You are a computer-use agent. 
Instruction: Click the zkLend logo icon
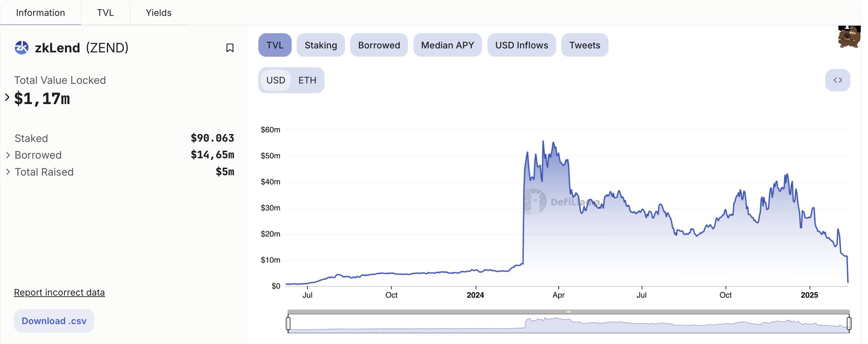pos(22,48)
